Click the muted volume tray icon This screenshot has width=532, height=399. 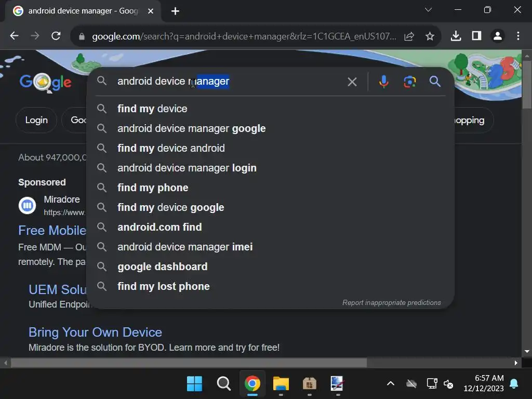(448, 384)
